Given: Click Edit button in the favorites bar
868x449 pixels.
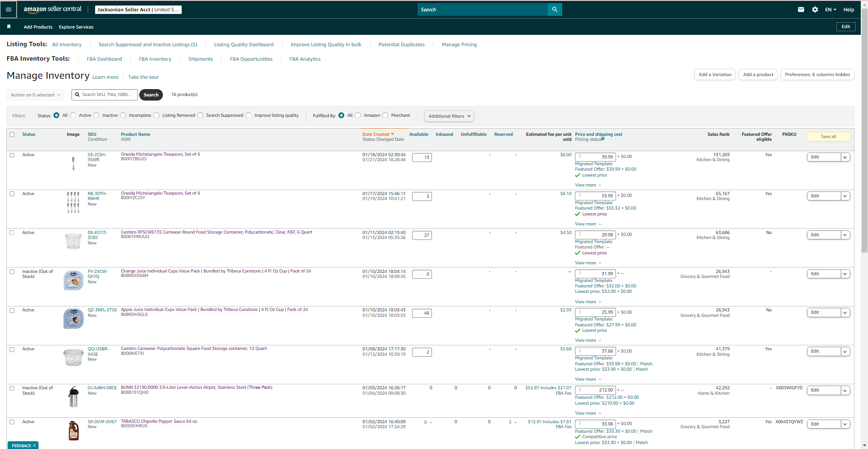Looking at the screenshot, I should (845, 27).
